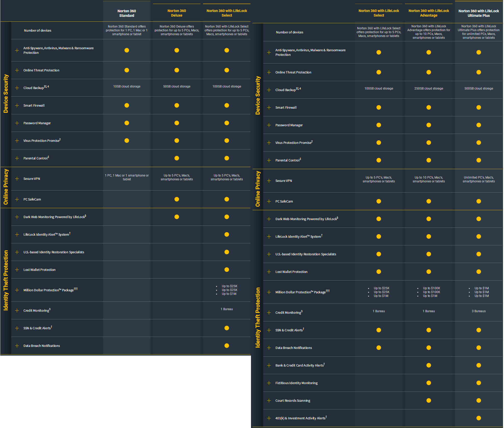Click plus icon beside Online Threat Protection, right table
504x428 pixels.
click(269, 72)
